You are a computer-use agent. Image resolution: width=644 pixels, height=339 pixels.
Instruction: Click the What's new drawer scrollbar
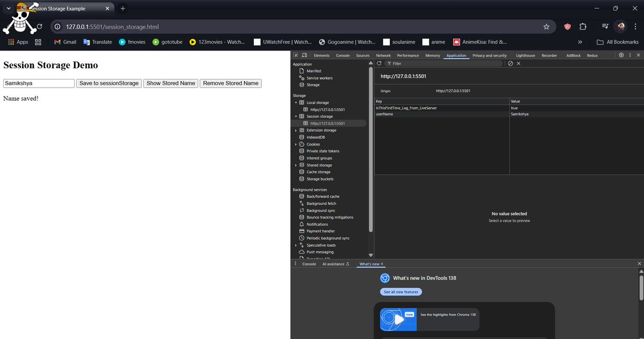(x=641, y=287)
